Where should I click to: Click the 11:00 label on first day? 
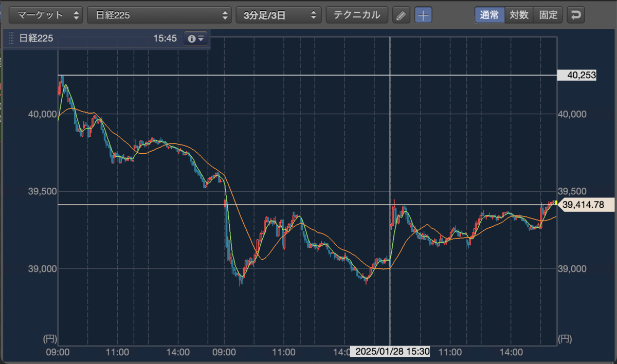tap(117, 352)
